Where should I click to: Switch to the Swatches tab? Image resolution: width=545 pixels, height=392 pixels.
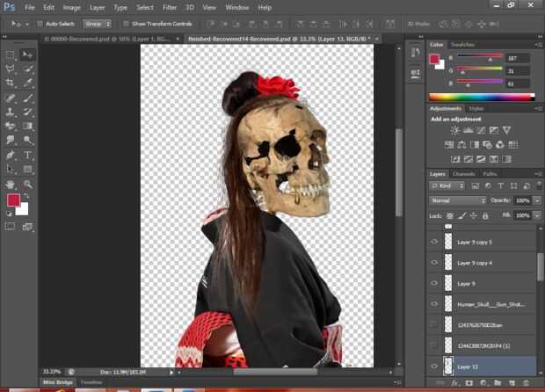462,44
